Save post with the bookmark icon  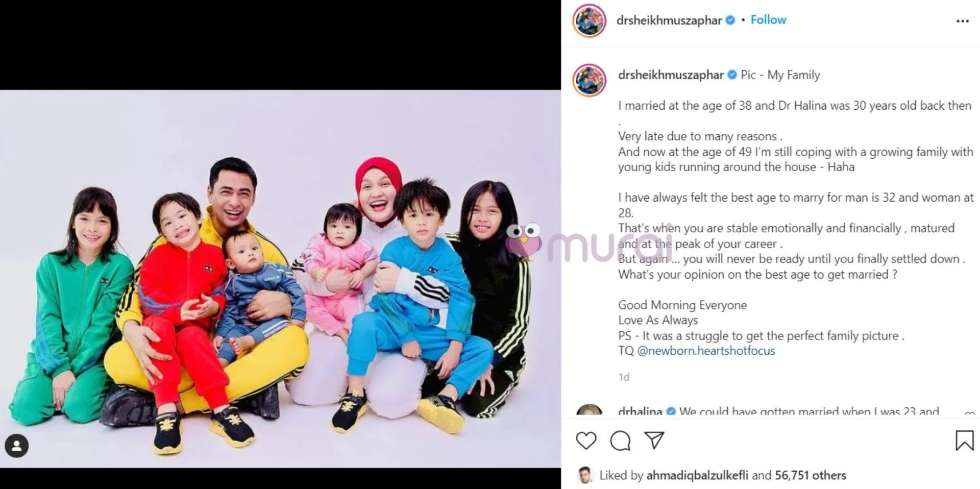point(964,441)
